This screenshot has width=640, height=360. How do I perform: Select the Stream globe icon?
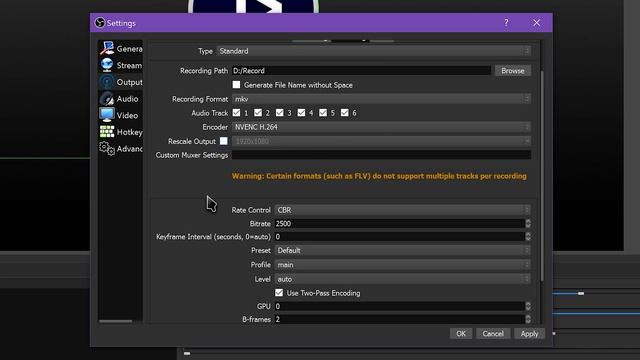[107, 65]
